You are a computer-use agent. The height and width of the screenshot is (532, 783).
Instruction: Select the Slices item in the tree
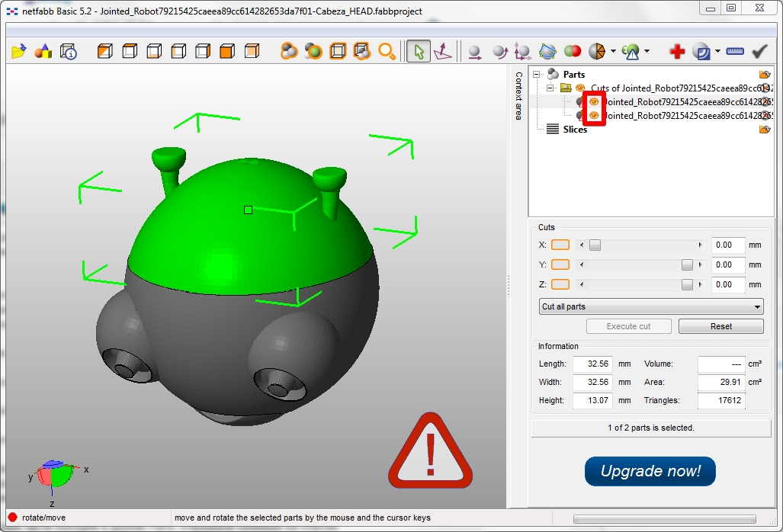[575, 130]
